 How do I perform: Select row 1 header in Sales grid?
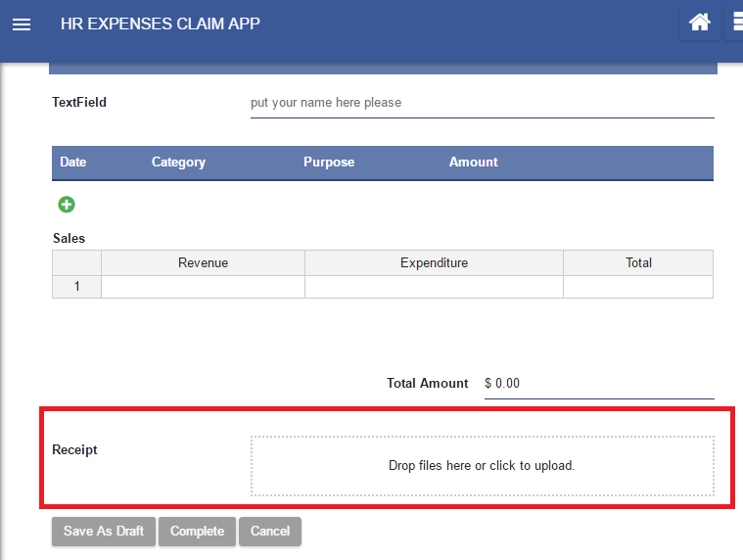[76, 287]
